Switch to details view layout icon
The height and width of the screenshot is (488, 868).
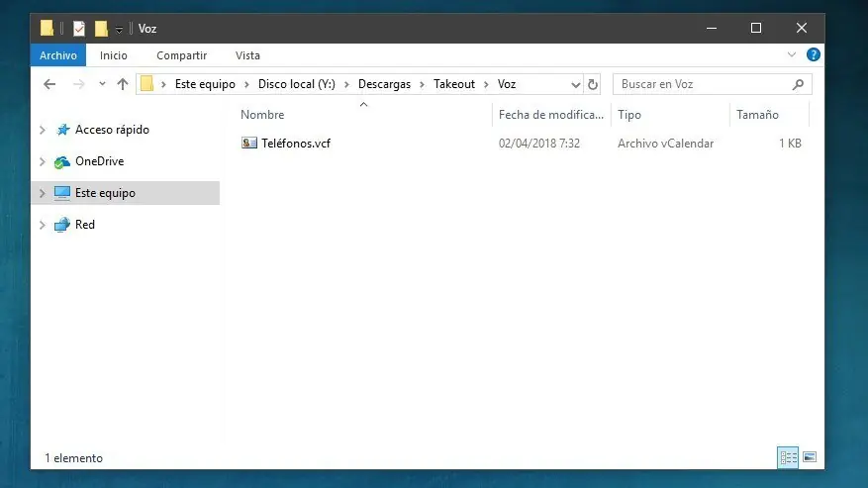[x=788, y=457]
